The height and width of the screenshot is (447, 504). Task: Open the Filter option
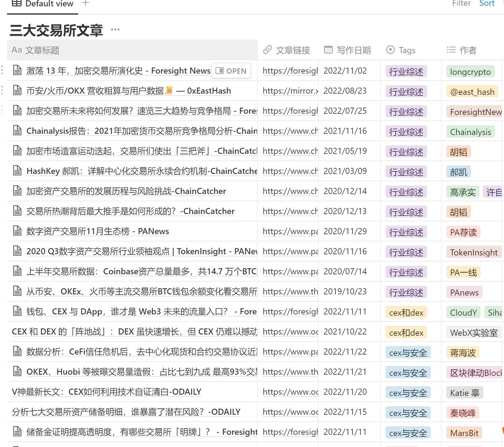coord(461,3)
